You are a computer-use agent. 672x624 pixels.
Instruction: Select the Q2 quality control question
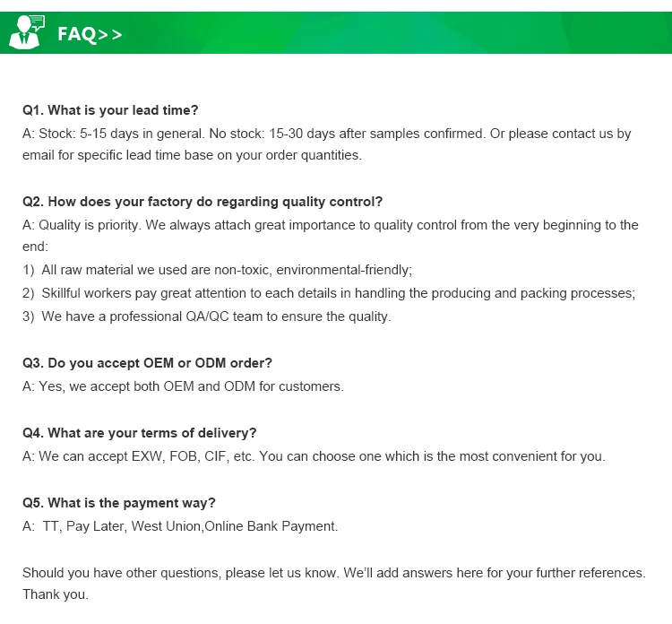(202, 202)
